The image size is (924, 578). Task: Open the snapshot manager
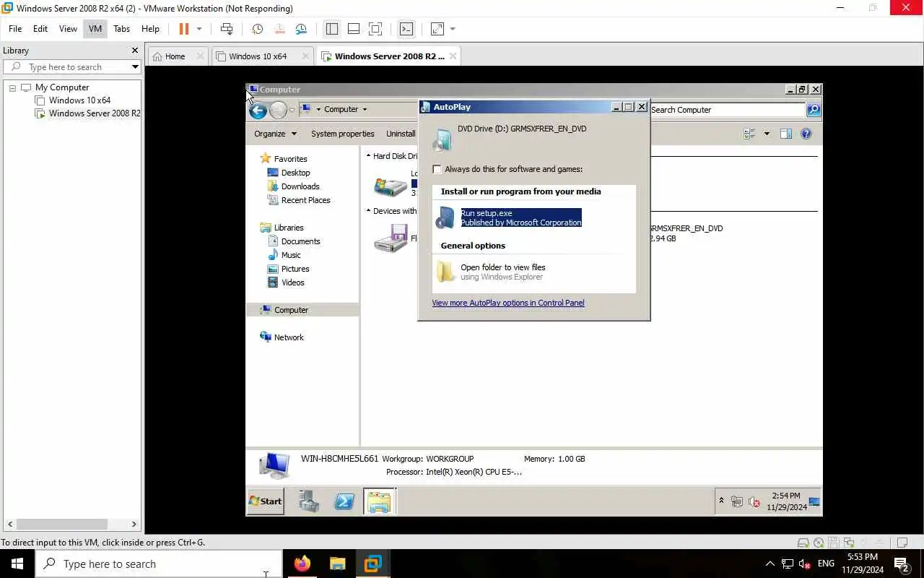pyautogui.click(x=301, y=29)
